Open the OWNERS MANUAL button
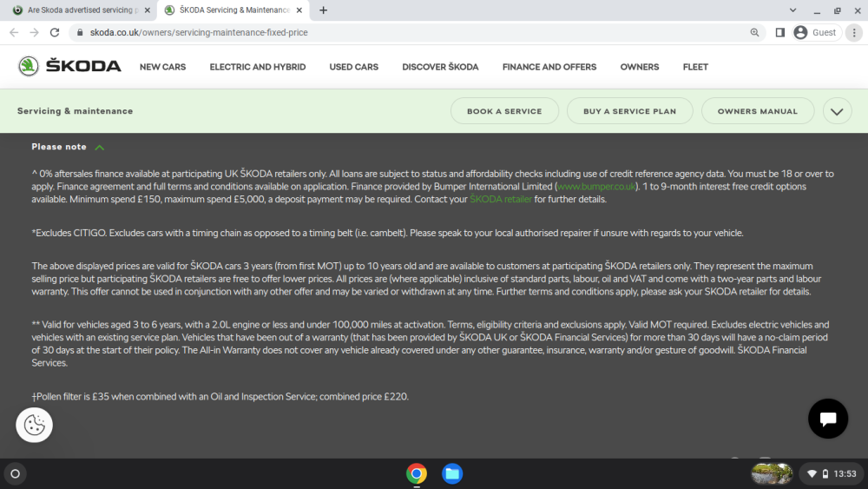Viewport: 868px width, 489px height. click(x=757, y=111)
